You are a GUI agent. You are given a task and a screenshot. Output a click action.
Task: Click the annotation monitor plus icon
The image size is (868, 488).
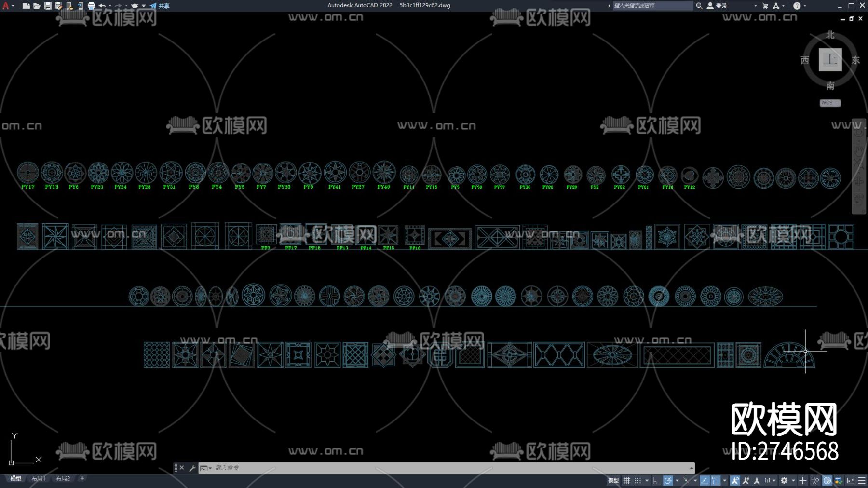pyautogui.click(x=802, y=480)
